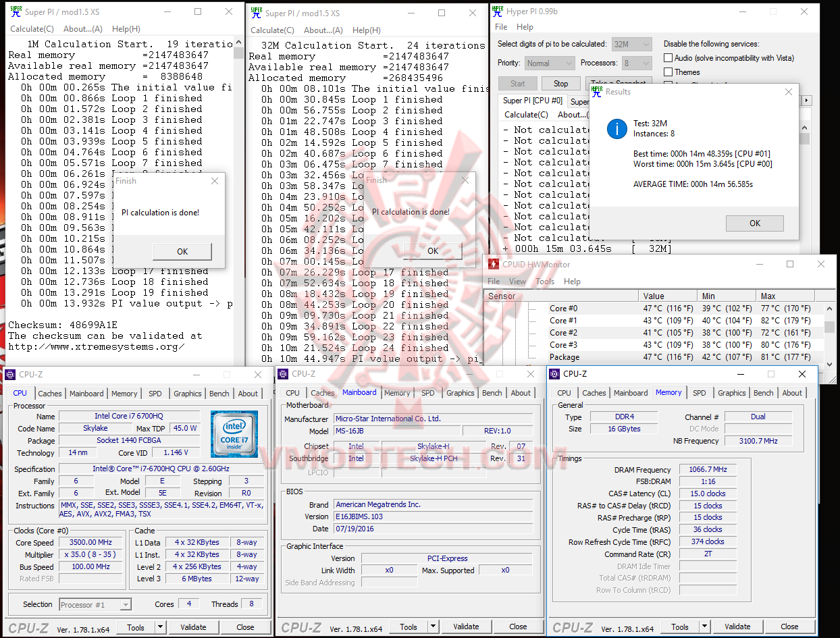
Task: Select the Super PI [CPU #0] tab
Action: (x=532, y=101)
